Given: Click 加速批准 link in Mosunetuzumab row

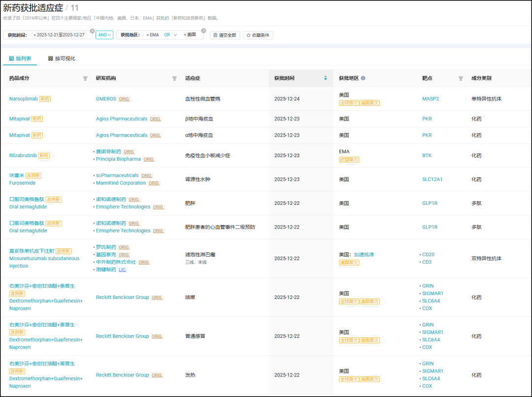Looking at the screenshot, I should click(x=364, y=255).
